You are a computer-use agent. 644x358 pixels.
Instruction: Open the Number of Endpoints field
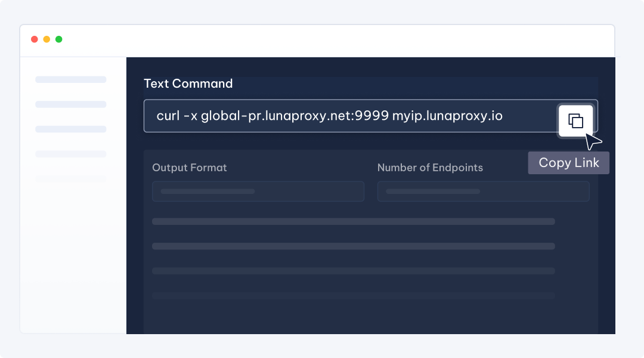[483, 192]
